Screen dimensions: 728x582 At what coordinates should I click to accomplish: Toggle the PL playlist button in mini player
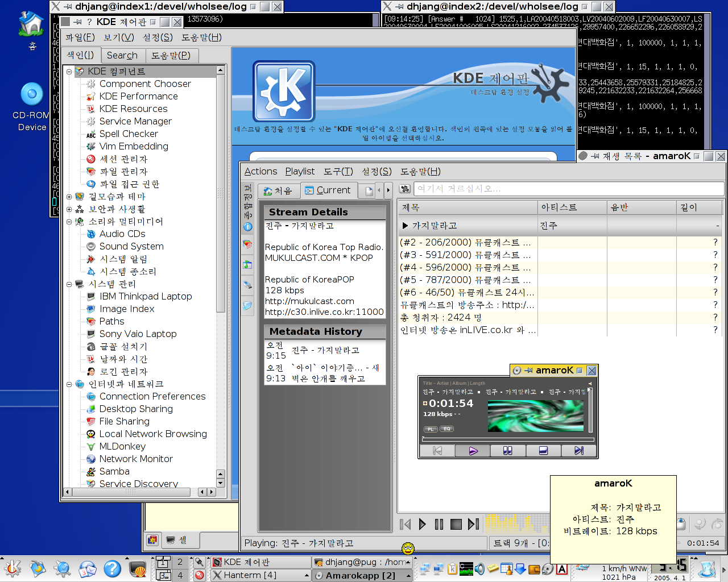point(431,429)
